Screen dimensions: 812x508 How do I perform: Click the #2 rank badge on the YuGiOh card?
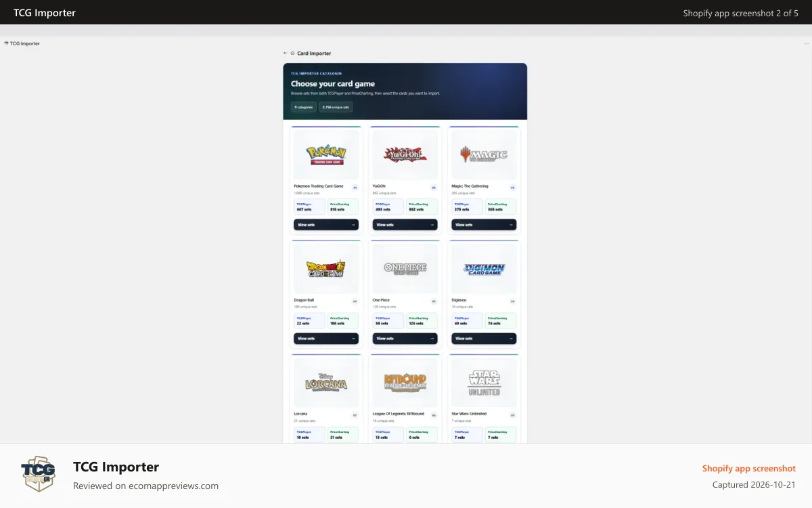click(434, 188)
